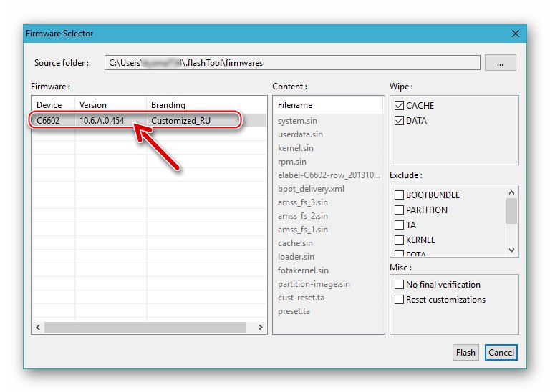Check BOOTBUNDLE in Exclude list
This screenshot has width=550, height=392.
(x=399, y=195)
